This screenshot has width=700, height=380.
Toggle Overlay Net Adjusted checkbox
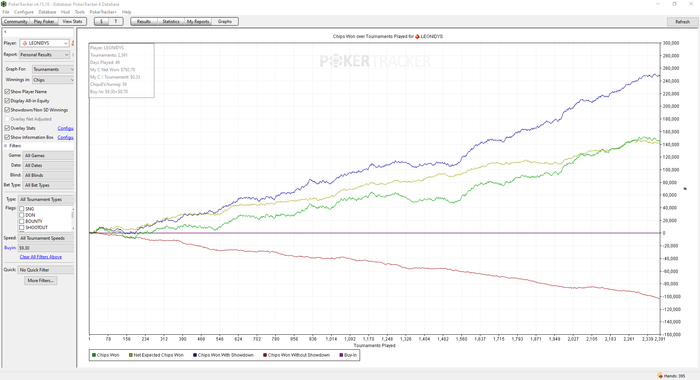point(7,119)
